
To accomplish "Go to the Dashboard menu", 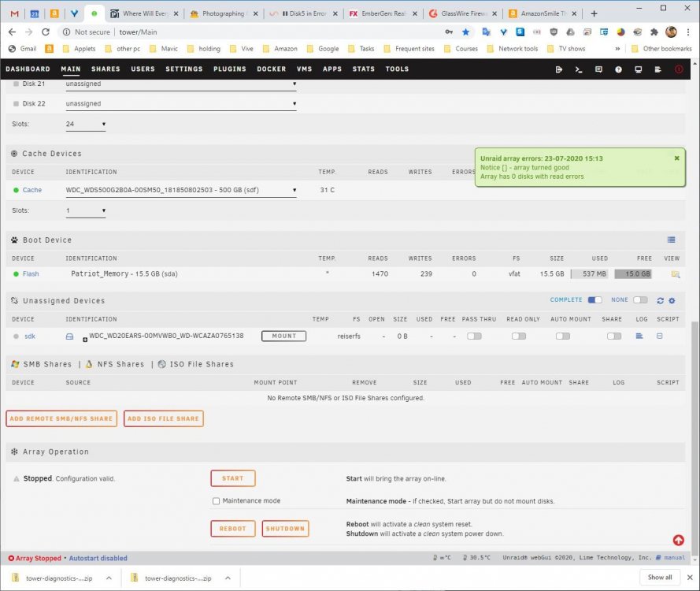I will point(28,69).
